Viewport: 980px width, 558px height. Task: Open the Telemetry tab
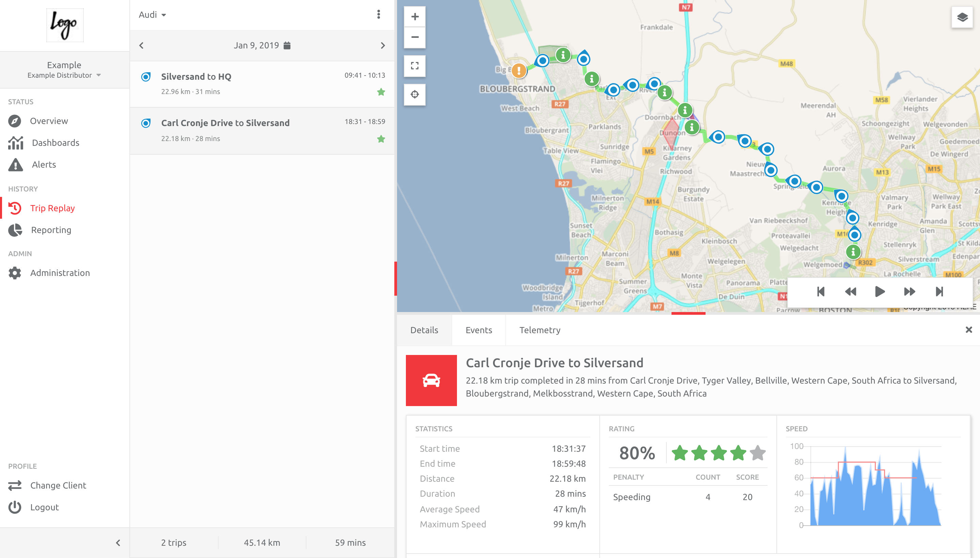pos(540,330)
